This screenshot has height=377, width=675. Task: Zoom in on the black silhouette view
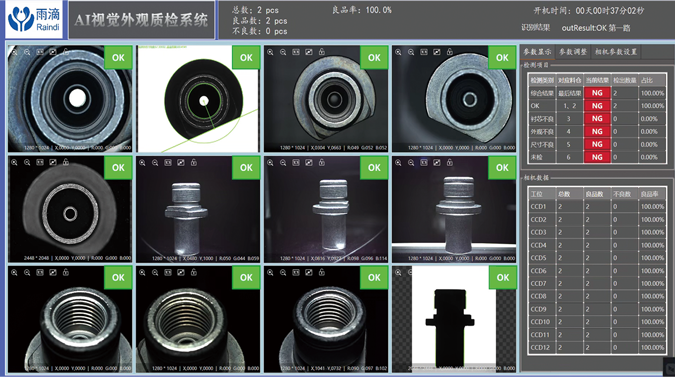pos(398,272)
